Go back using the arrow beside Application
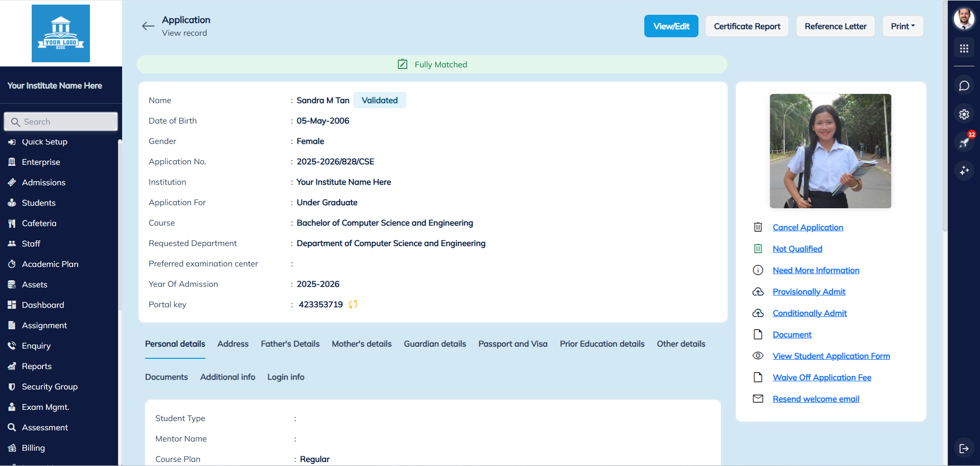Screen dimensions: 980x466 pyautogui.click(x=148, y=26)
